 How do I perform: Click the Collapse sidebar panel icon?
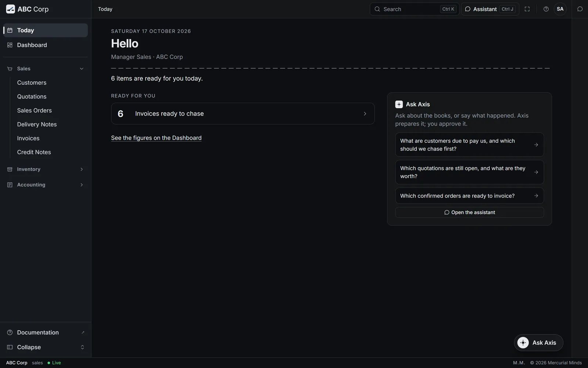(10, 347)
